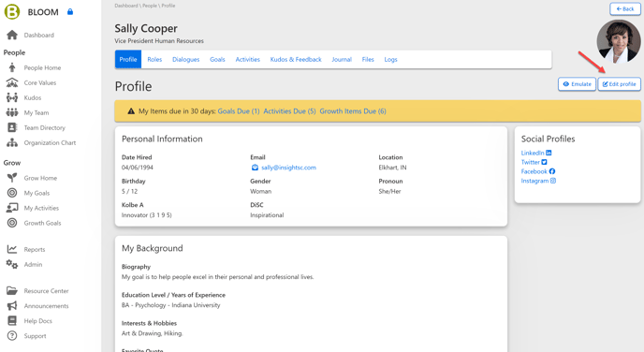Image resolution: width=644 pixels, height=352 pixels.
Task: Click the DiSC value Inspirational
Action: (267, 215)
